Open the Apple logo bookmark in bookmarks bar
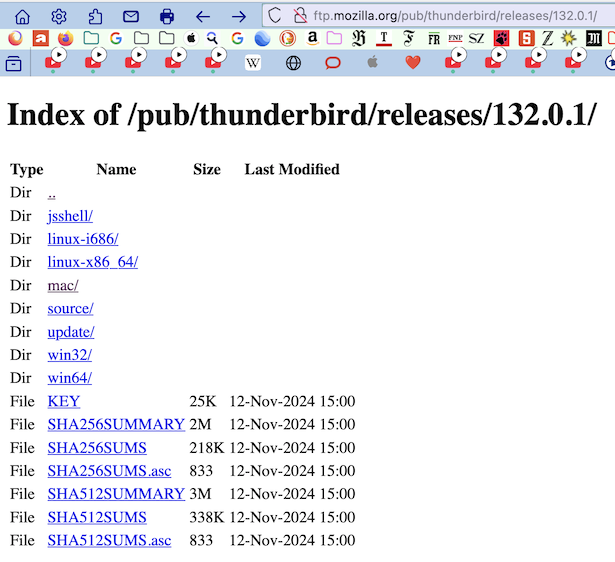 (x=191, y=38)
